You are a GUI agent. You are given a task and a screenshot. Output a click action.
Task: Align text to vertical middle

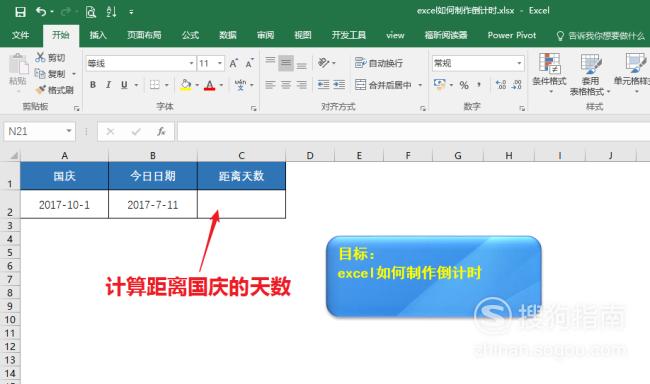click(286, 63)
